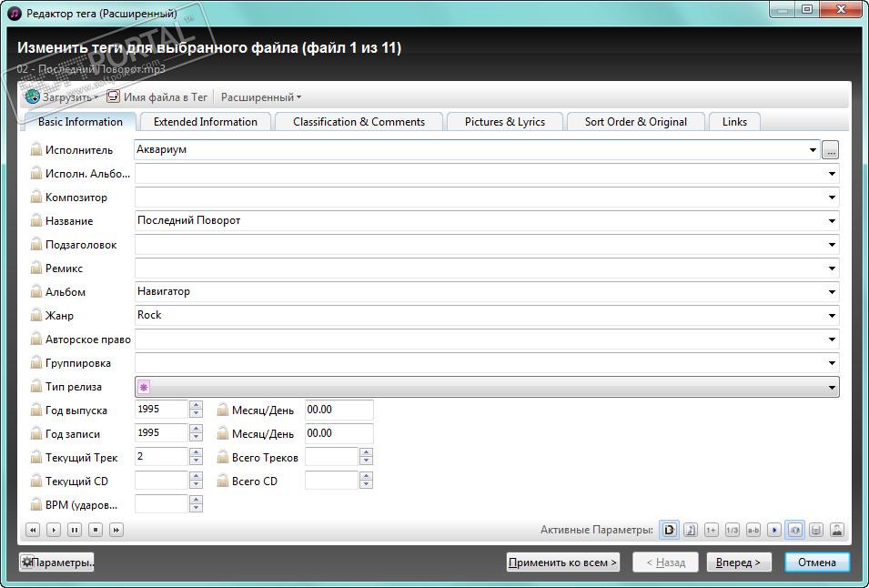Expand the Жанр dropdown arrow

click(832, 315)
